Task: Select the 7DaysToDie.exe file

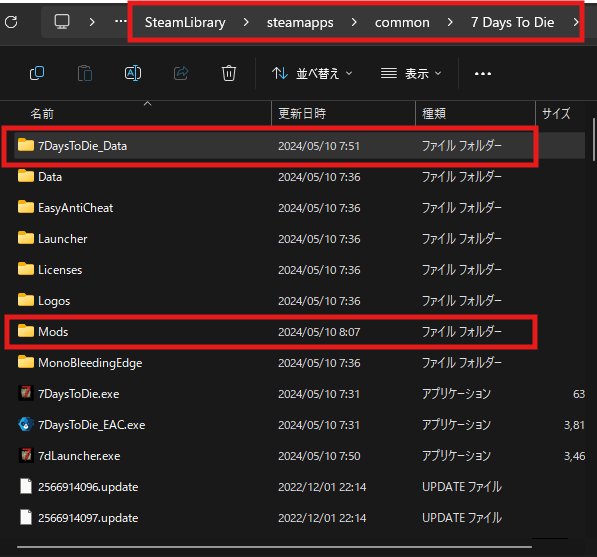Action: pyautogui.click(x=299, y=394)
